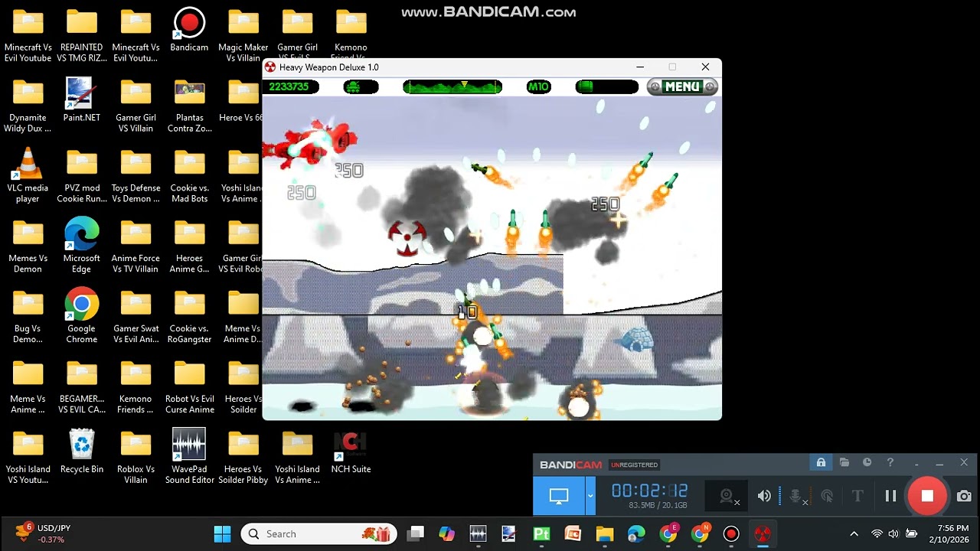Image resolution: width=980 pixels, height=551 pixels.
Task: Switch to Heavy Weapon in the taskbar
Action: 763,534
